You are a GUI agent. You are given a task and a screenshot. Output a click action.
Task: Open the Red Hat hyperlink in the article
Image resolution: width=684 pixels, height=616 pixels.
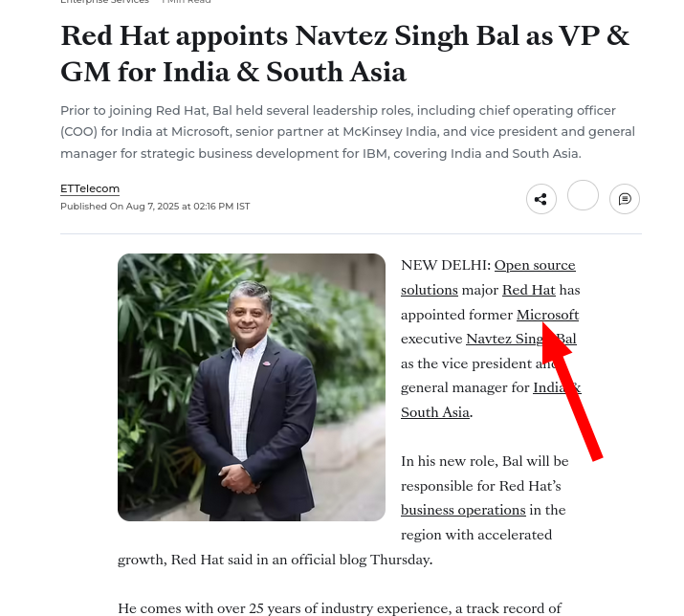point(529,290)
